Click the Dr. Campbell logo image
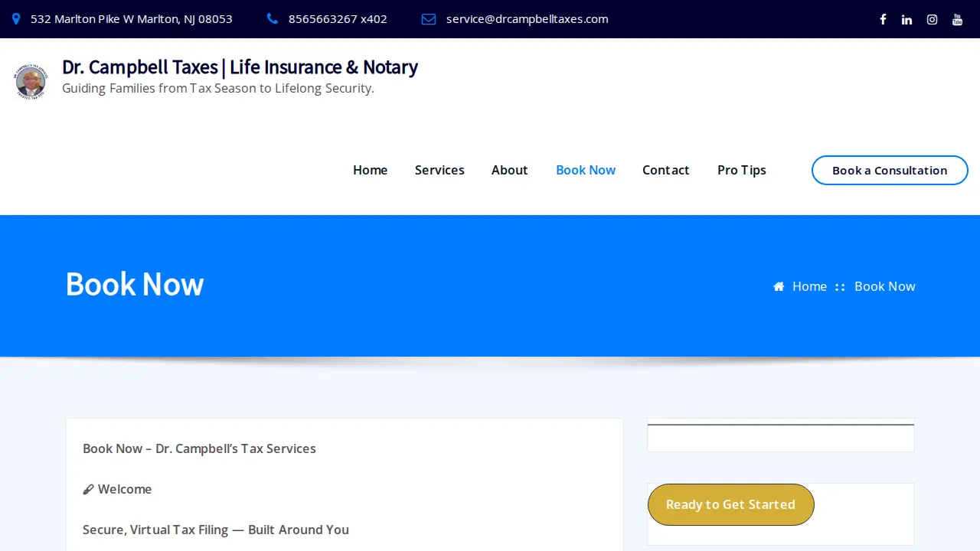This screenshot has height=551, width=980. pyautogui.click(x=31, y=82)
